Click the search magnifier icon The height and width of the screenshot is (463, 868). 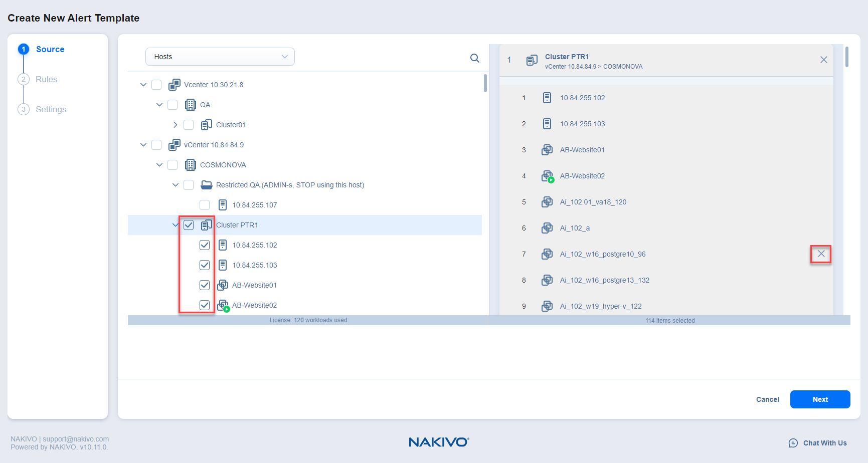(x=474, y=58)
